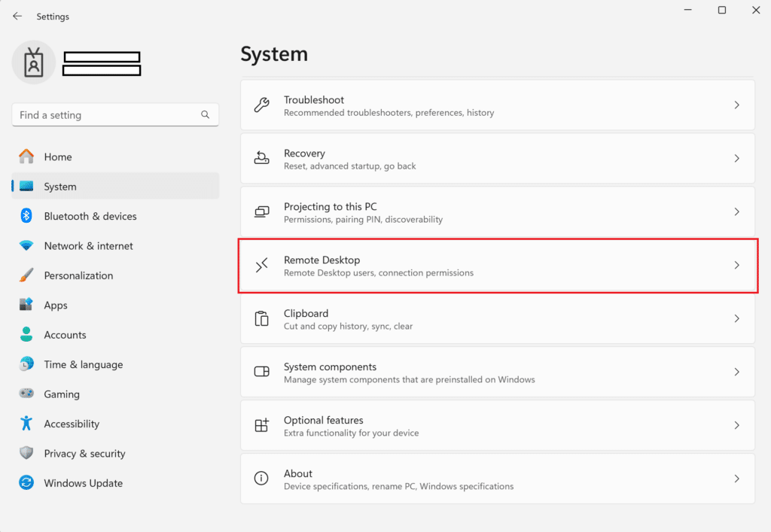Image resolution: width=771 pixels, height=532 pixels.
Task: Select the Time & language icon
Action: click(27, 364)
